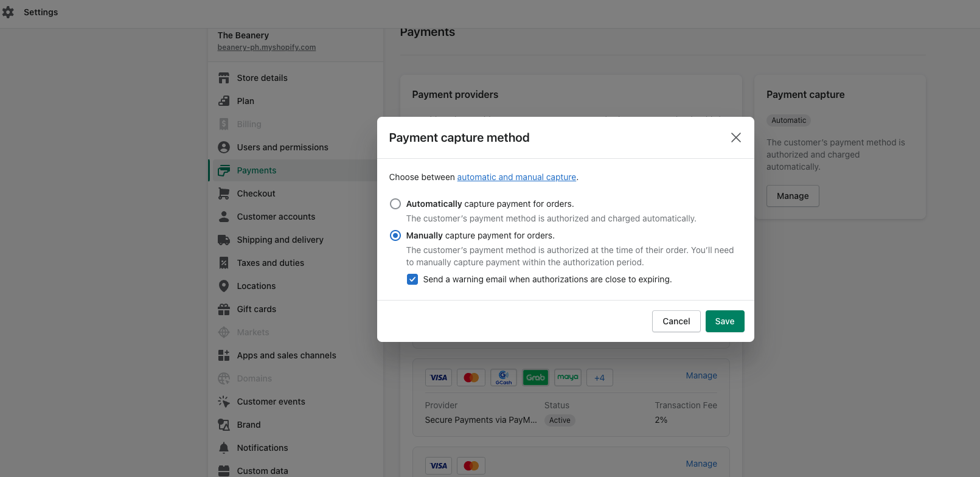980x477 pixels.
Task: Save the payment capture method
Action: [725, 321]
